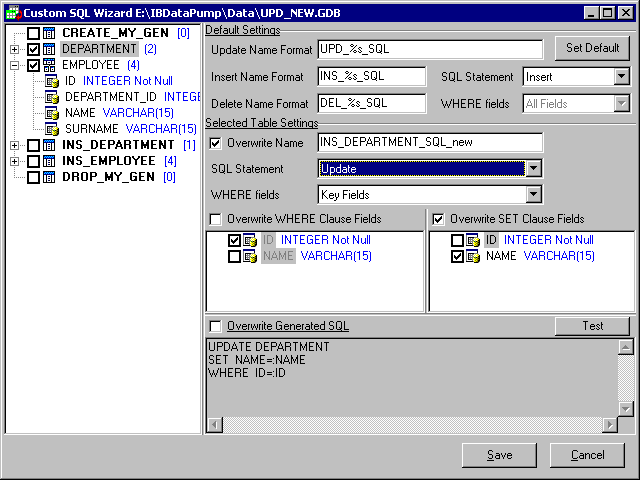Check the DROP_MY_GEN table checkbox
The height and width of the screenshot is (480, 640).
point(33,177)
